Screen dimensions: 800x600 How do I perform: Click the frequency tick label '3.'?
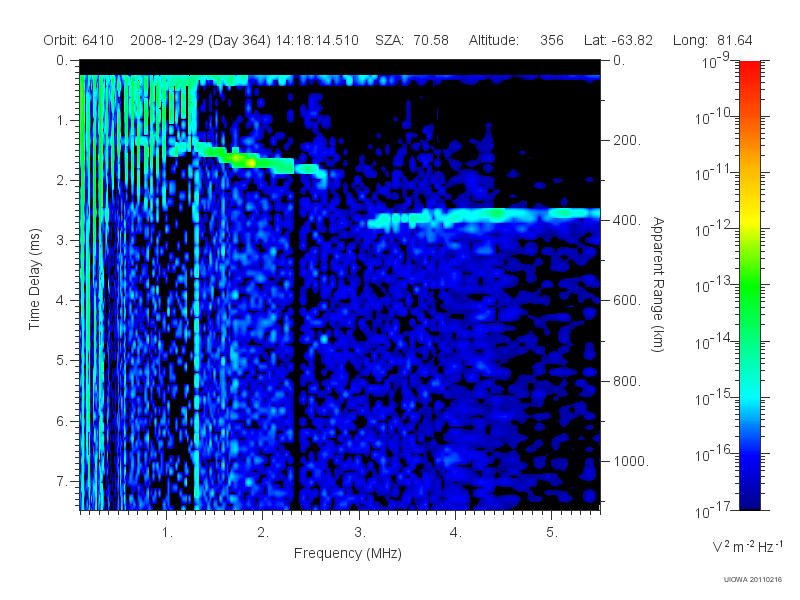coord(360,533)
